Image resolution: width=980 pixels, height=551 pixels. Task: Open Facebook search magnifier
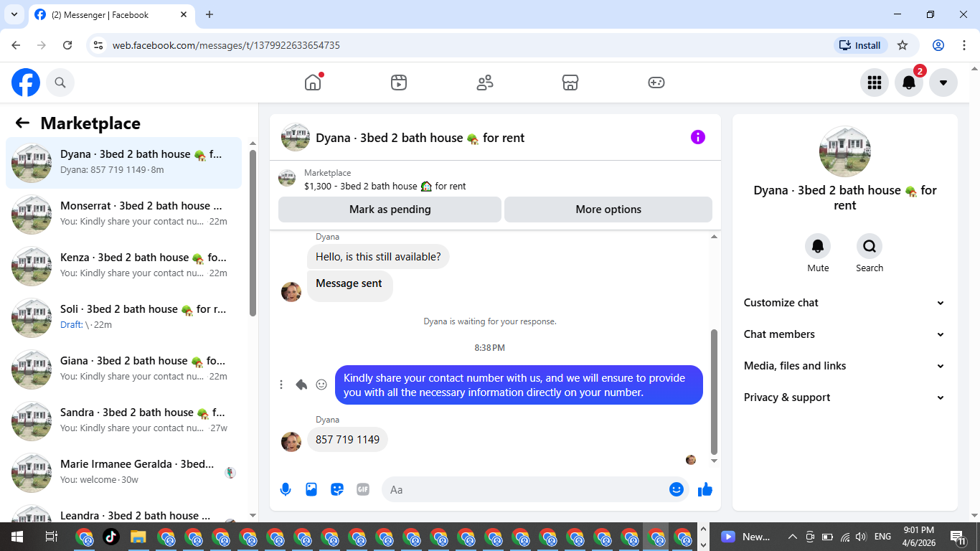pos(60,83)
